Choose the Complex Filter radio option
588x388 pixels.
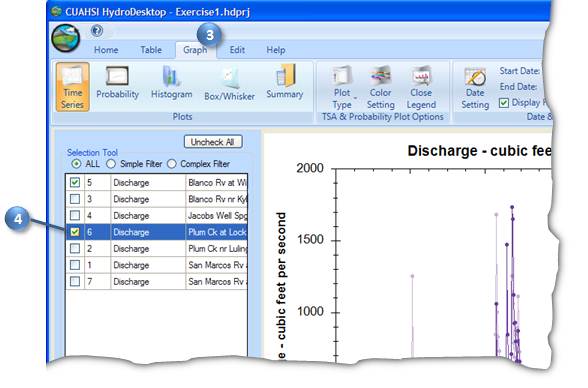pos(171,164)
